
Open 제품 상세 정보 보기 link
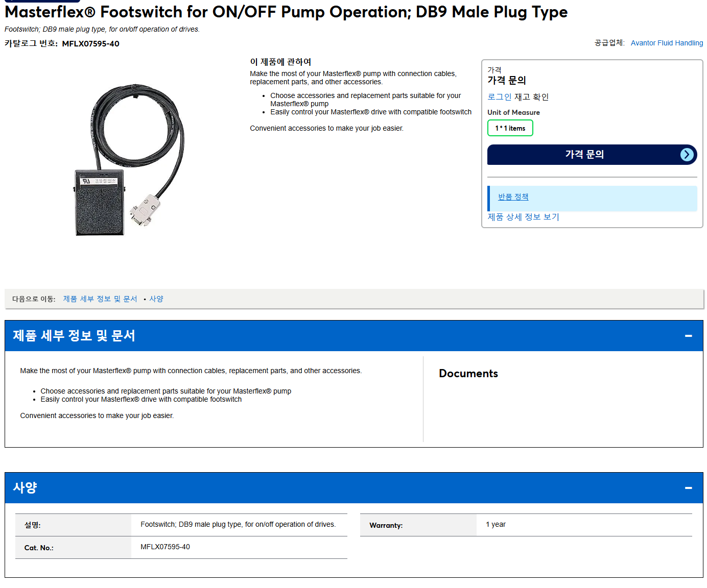[523, 217]
